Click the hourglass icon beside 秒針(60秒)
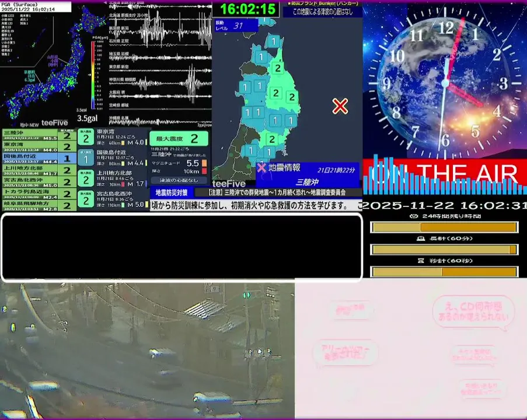 [420, 261]
